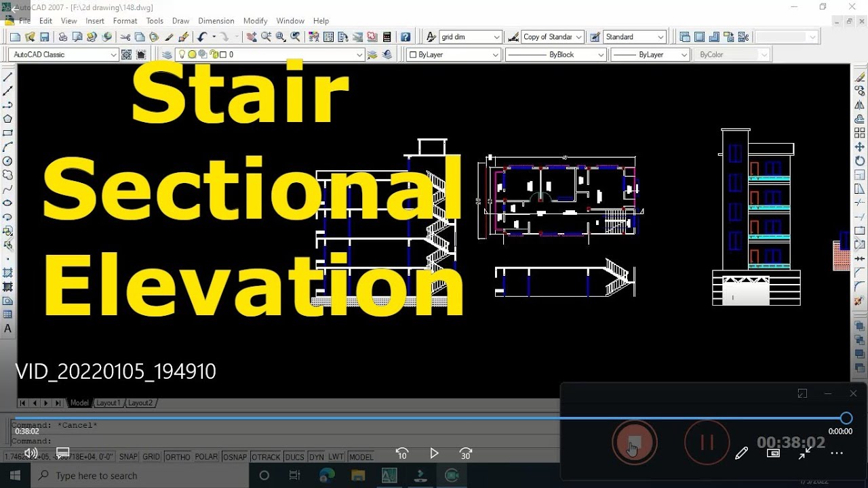Toggle OSNAP in status bar
The width and height of the screenshot is (868, 488).
click(x=235, y=457)
